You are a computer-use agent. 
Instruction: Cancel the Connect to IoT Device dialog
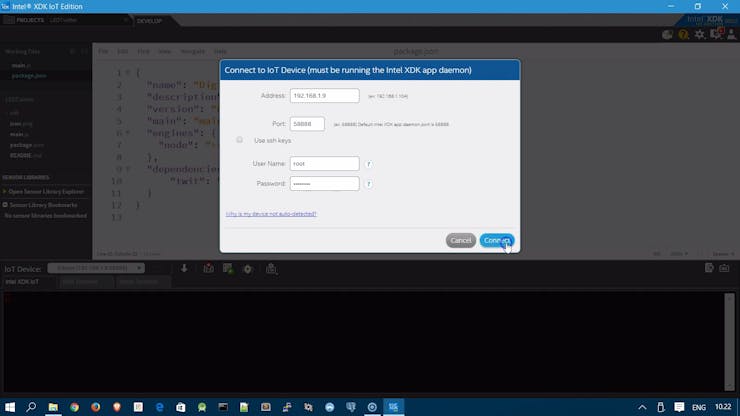coord(461,240)
